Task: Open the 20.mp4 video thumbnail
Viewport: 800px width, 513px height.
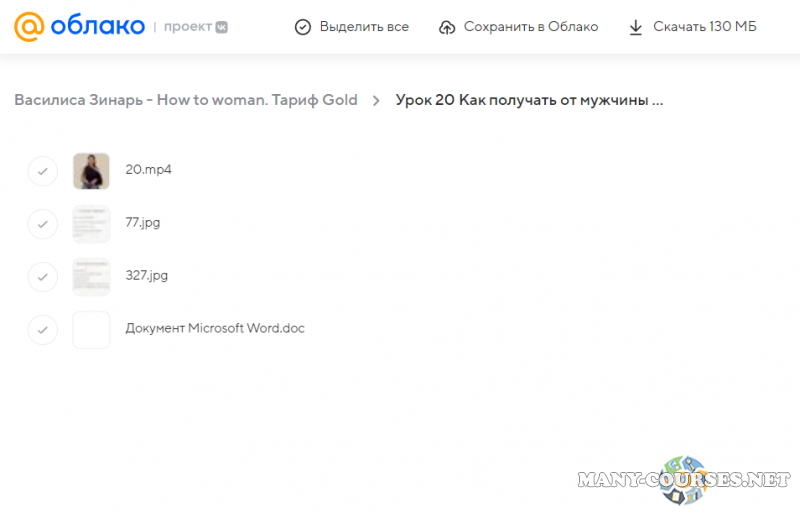Action: point(91,171)
